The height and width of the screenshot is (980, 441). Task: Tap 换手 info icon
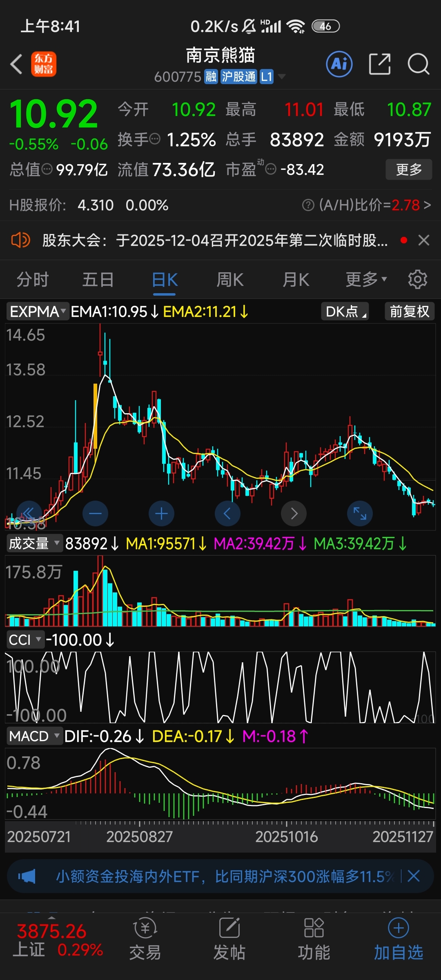[x=155, y=139]
